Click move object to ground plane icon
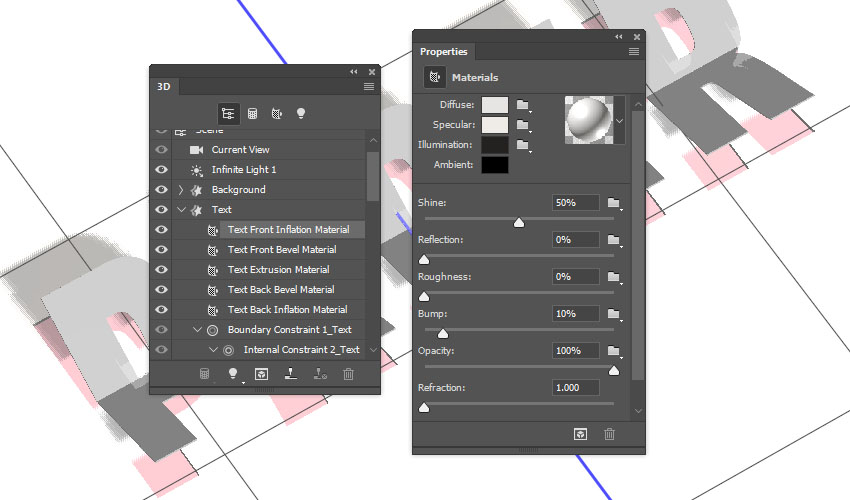Viewport: 850px width, 500px height. tap(291, 374)
